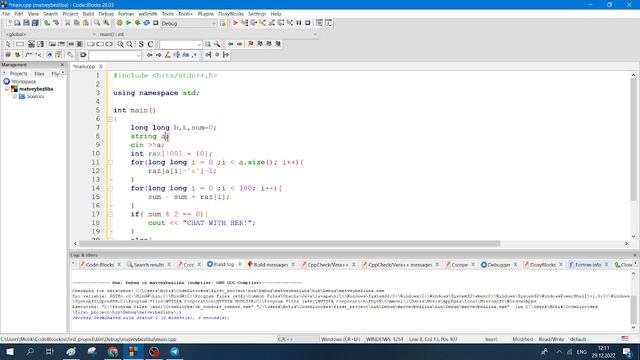Jump forward with the green right arrow

240,44
